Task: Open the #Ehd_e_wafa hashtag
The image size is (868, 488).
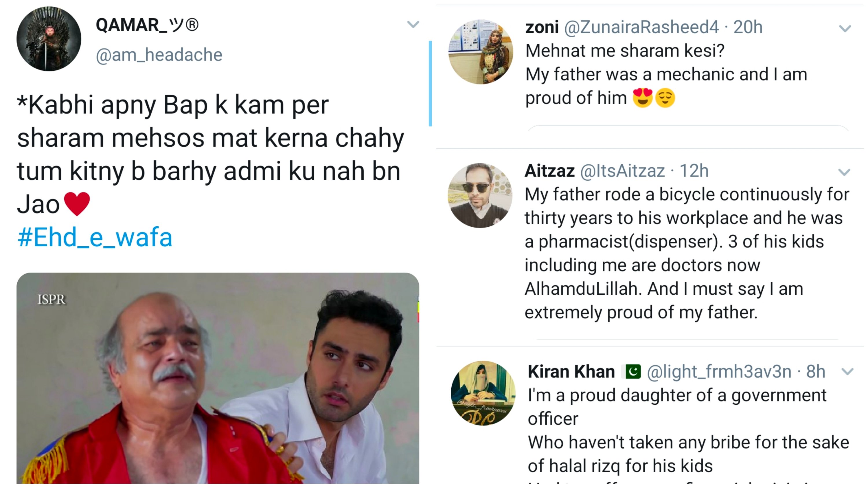Action: (x=95, y=238)
